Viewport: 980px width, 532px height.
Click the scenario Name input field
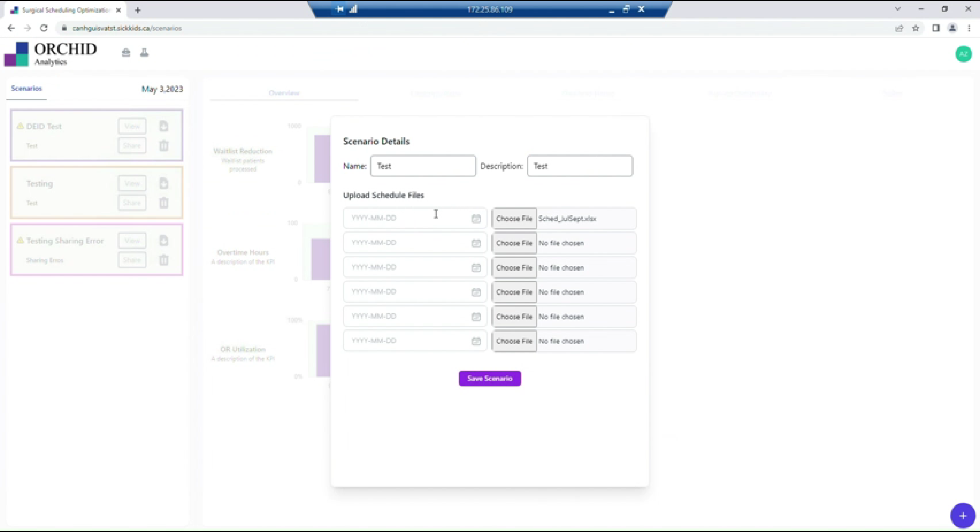point(423,166)
